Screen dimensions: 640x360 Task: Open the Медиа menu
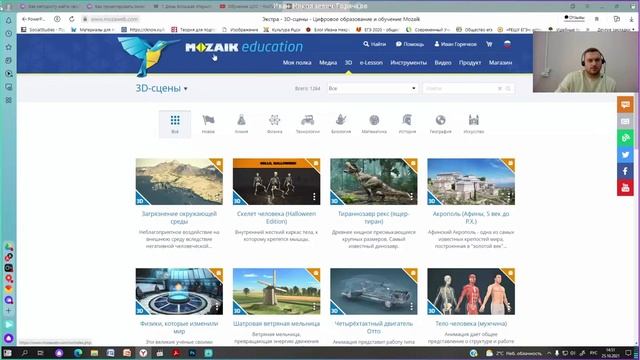coord(328,62)
